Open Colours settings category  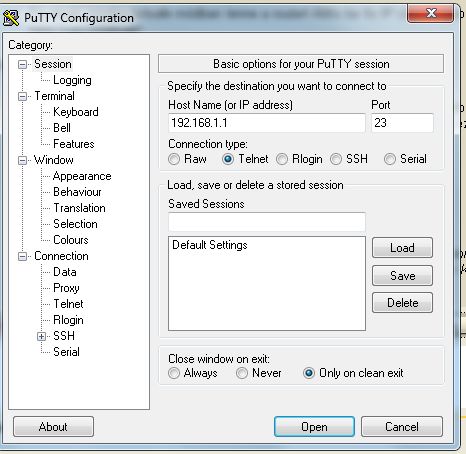(x=71, y=240)
